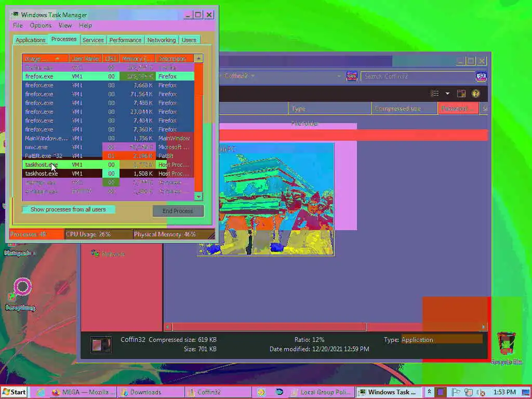Click the search icon in the Coffin32 window
Viewport: 532px width, 399px height.
click(481, 76)
